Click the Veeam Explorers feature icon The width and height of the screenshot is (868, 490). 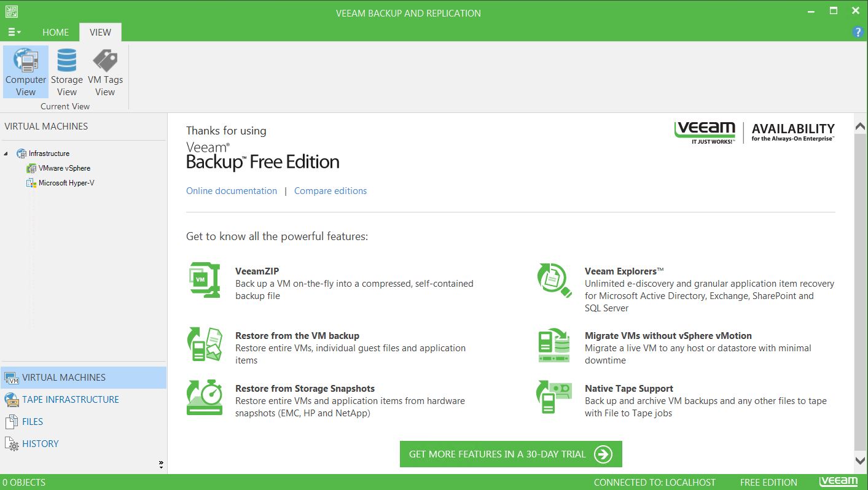coord(554,280)
